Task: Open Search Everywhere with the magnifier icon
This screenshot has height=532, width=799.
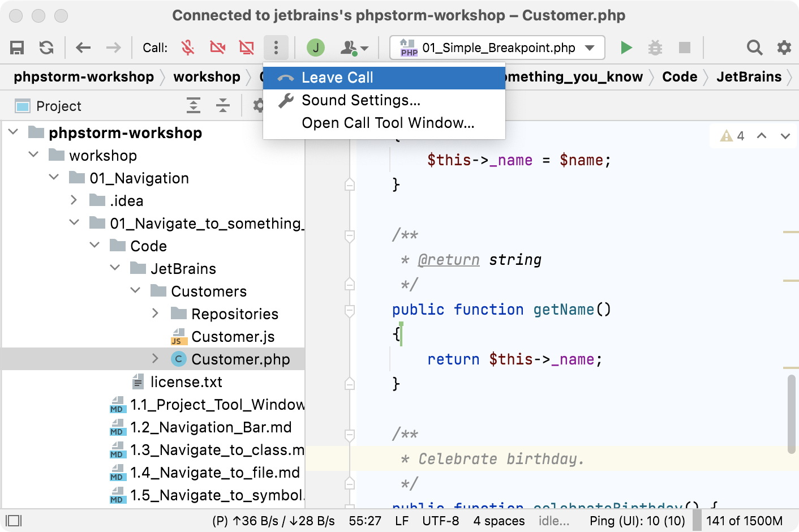Action: pos(754,48)
